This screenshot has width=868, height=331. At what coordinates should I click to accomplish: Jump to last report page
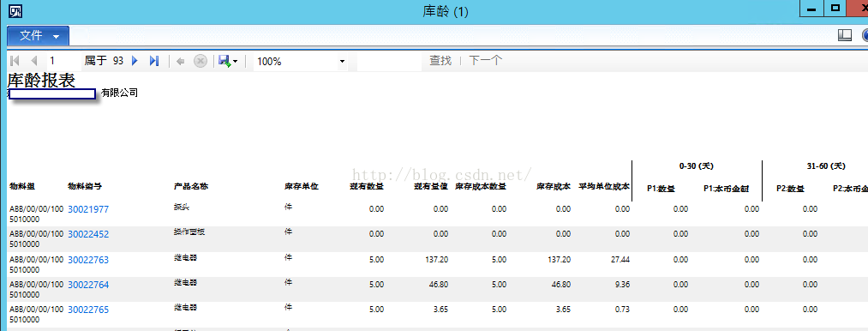154,61
